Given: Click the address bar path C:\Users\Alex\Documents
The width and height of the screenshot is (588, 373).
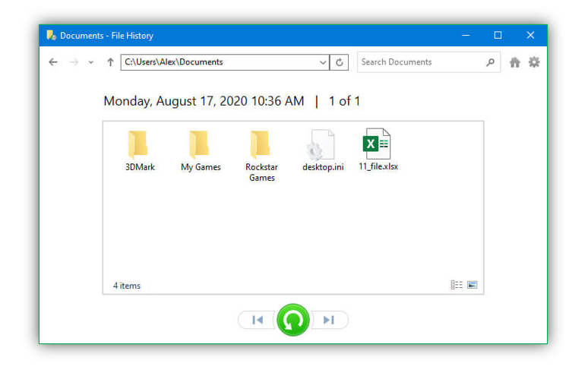Looking at the screenshot, I should click(x=174, y=62).
